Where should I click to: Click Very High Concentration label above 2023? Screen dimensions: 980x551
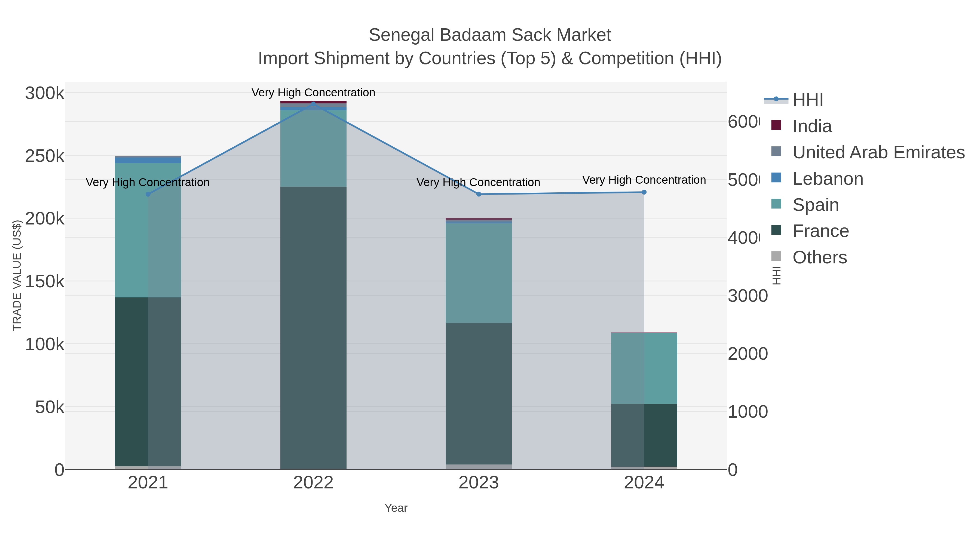(x=478, y=182)
